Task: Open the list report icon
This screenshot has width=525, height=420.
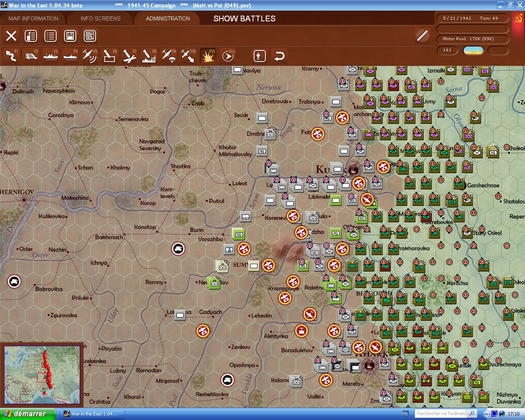Action: coord(50,36)
